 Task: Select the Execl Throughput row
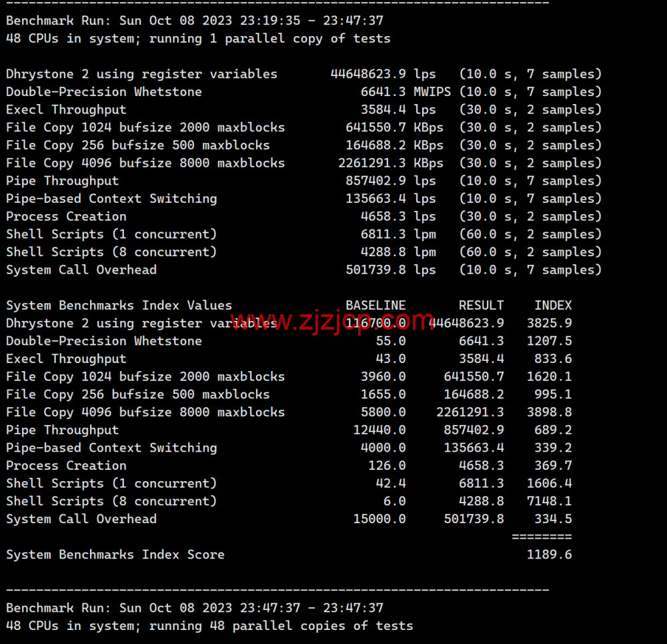click(x=65, y=109)
